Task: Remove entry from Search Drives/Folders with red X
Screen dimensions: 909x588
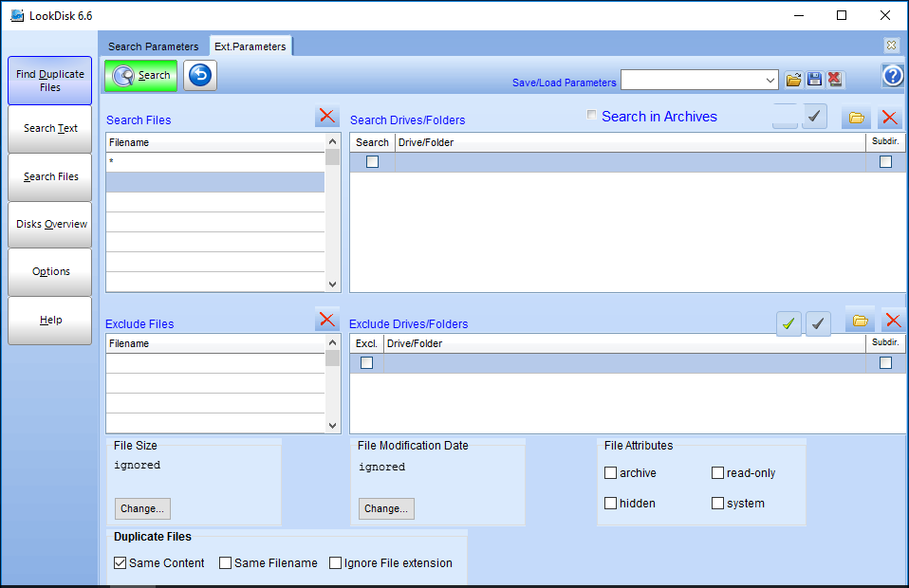Action: pyautogui.click(x=890, y=118)
